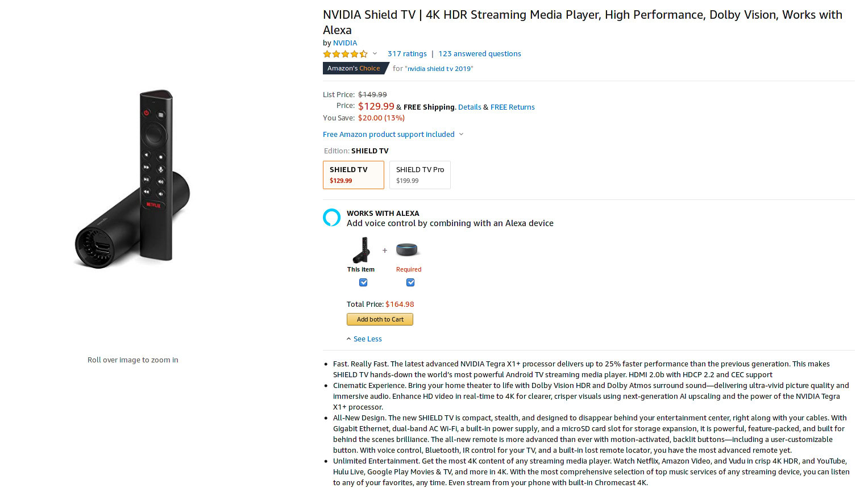
Task: Click the main Shield TV product image
Action: (133, 179)
